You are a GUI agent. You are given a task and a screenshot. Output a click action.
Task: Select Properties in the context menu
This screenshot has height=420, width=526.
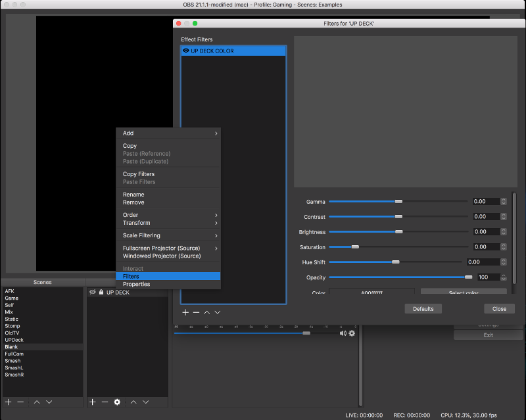(x=136, y=284)
